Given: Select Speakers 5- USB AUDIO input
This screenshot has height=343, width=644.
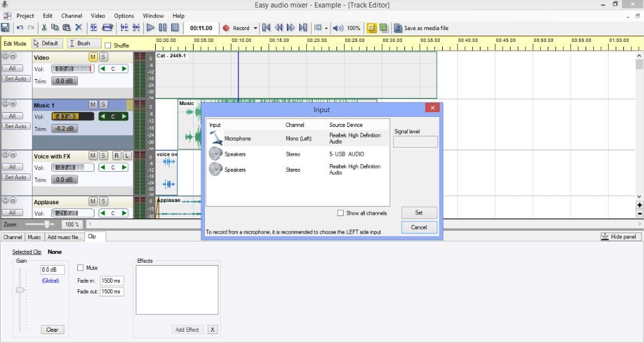Looking at the screenshot, I should 298,154.
